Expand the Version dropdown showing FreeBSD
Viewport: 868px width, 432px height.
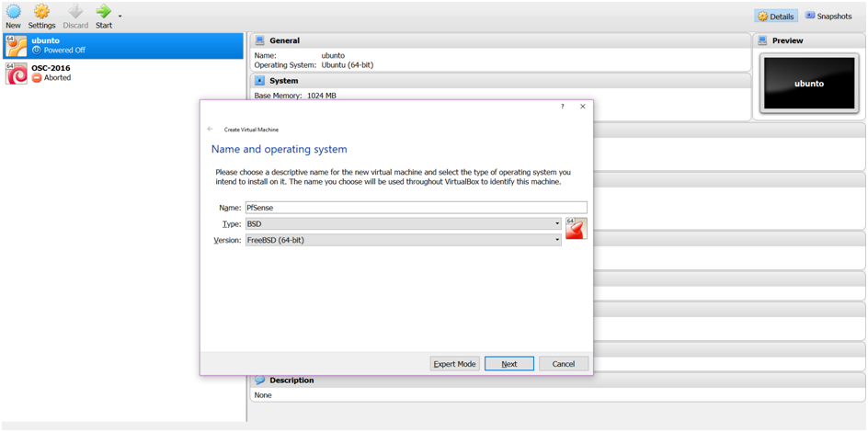403,240
